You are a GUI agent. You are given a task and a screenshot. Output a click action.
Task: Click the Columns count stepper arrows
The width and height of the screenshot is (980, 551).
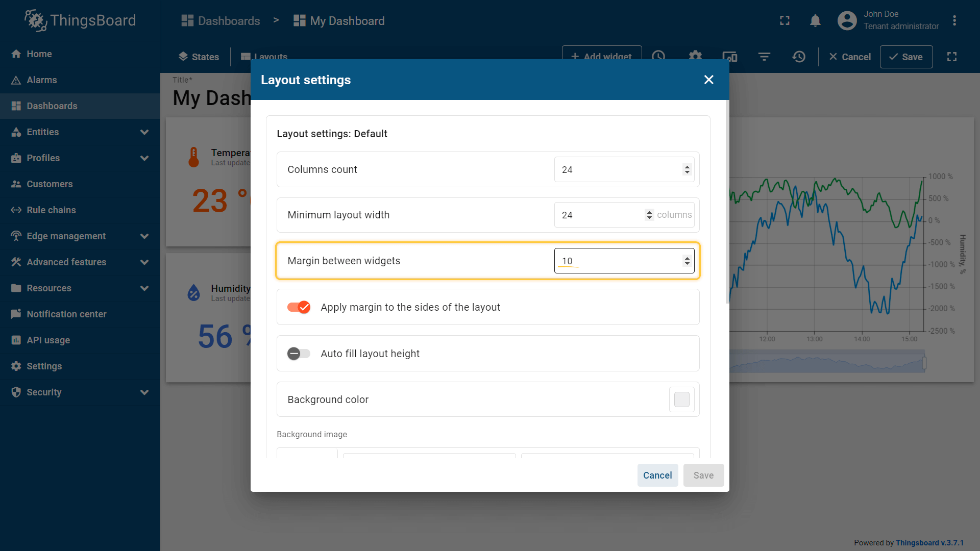pyautogui.click(x=687, y=169)
